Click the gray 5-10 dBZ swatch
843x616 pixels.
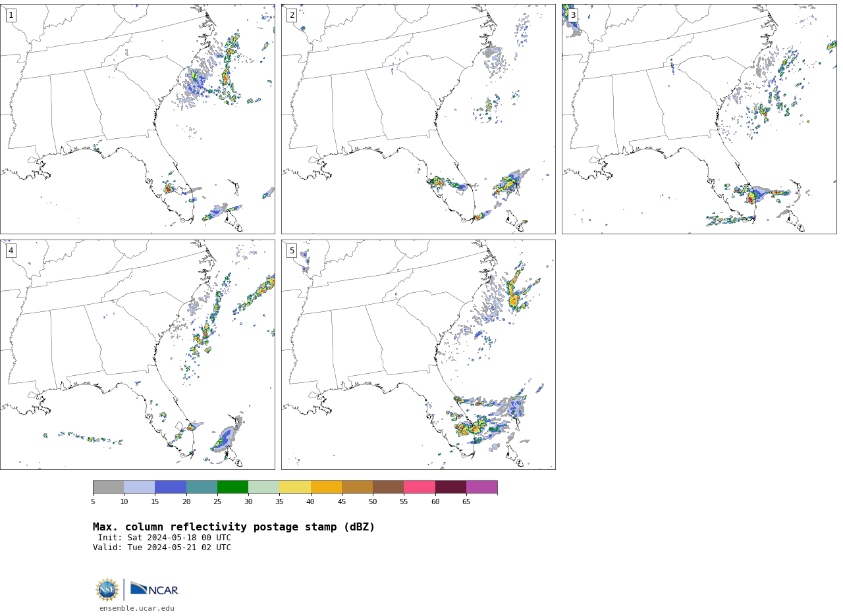(108, 487)
